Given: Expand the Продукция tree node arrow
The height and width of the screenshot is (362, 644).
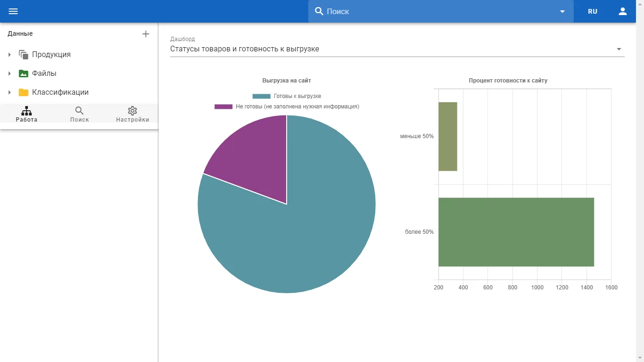Looking at the screenshot, I should [9, 55].
